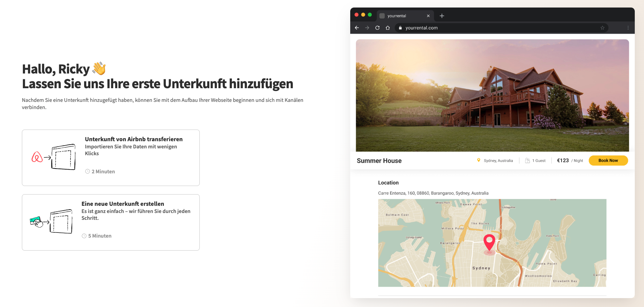Click the yellow minimize window dot
Image resolution: width=644 pixels, height=307 pixels.
pos(363,15)
